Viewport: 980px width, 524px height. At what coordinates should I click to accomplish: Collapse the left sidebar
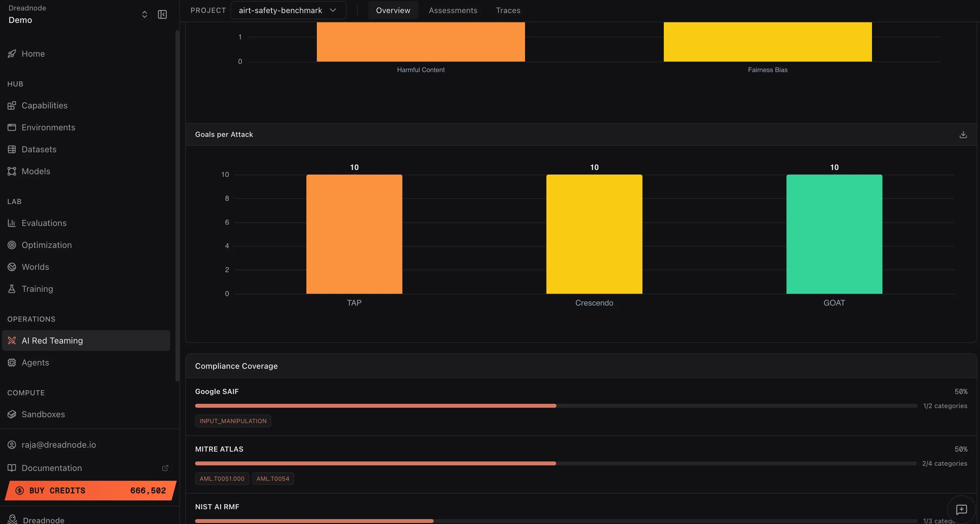[x=162, y=14]
